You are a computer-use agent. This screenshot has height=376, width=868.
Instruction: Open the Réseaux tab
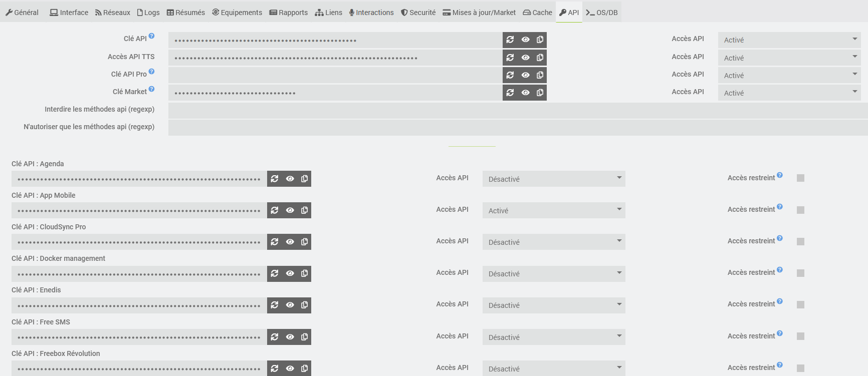click(113, 13)
